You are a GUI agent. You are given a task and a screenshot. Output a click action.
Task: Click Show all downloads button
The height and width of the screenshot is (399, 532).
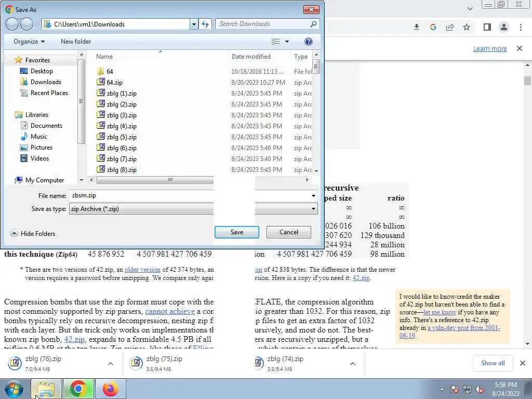pos(493,363)
